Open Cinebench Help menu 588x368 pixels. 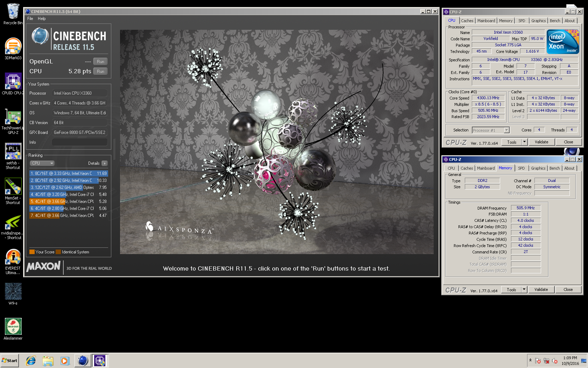(x=42, y=19)
